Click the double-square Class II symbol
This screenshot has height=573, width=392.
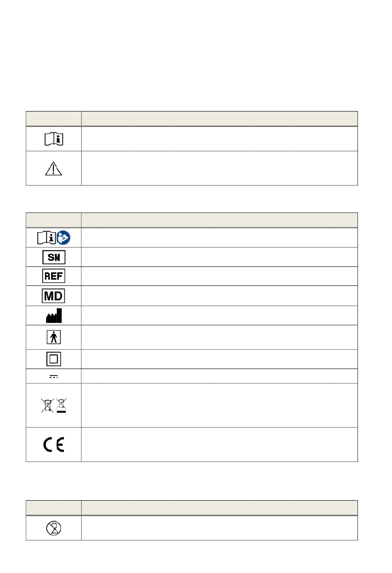click(54, 359)
